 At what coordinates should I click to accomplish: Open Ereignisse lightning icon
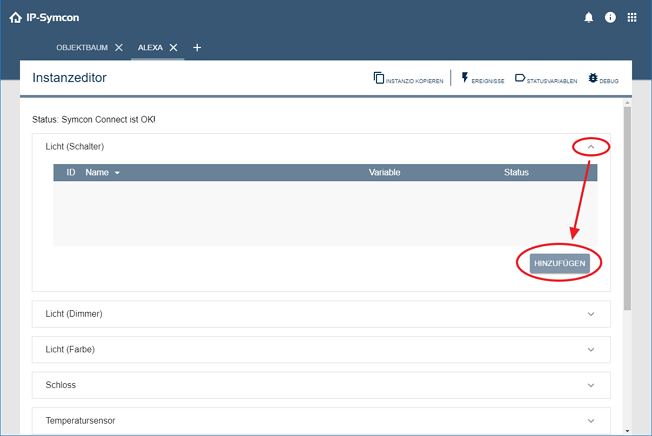[465, 78]
